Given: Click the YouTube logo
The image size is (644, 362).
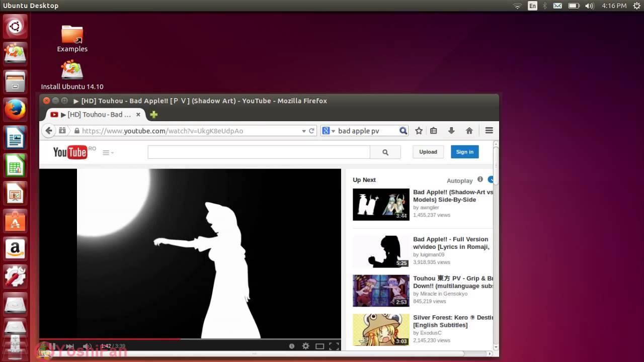Looking at the screenshot, I should click(x=70, y=152).
